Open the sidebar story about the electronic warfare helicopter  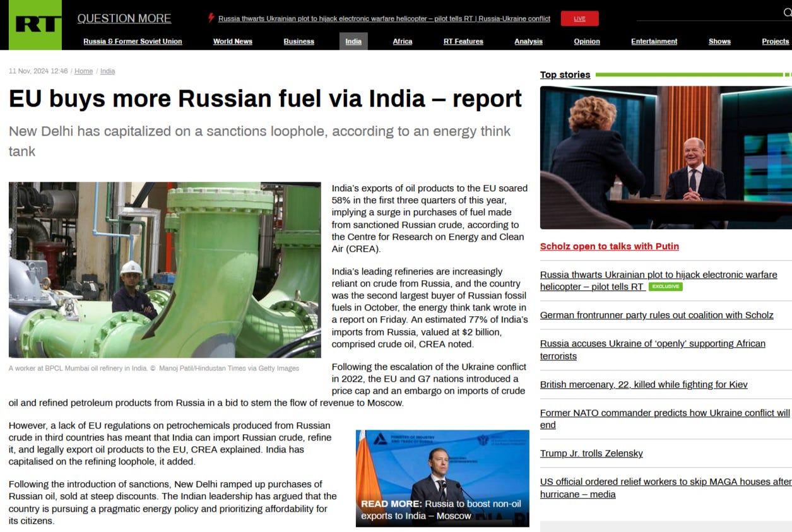point(658,280)
